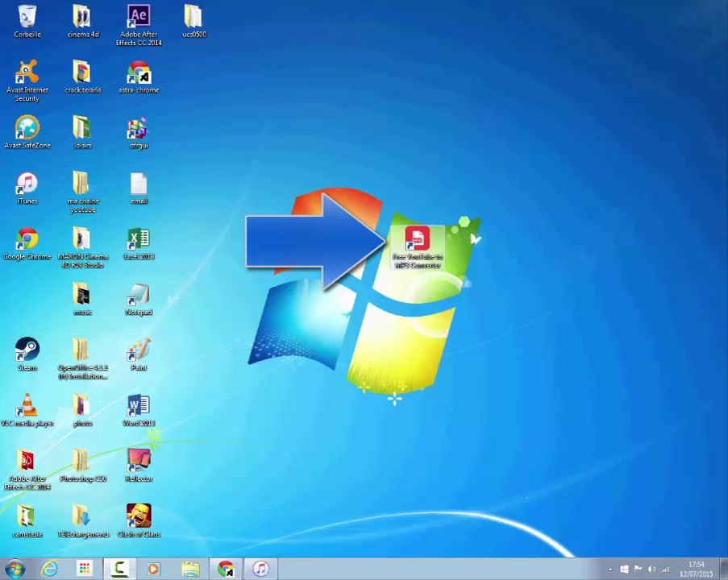
Task: Select the Clash of Clans shortcut
Action: click(139, 521)
